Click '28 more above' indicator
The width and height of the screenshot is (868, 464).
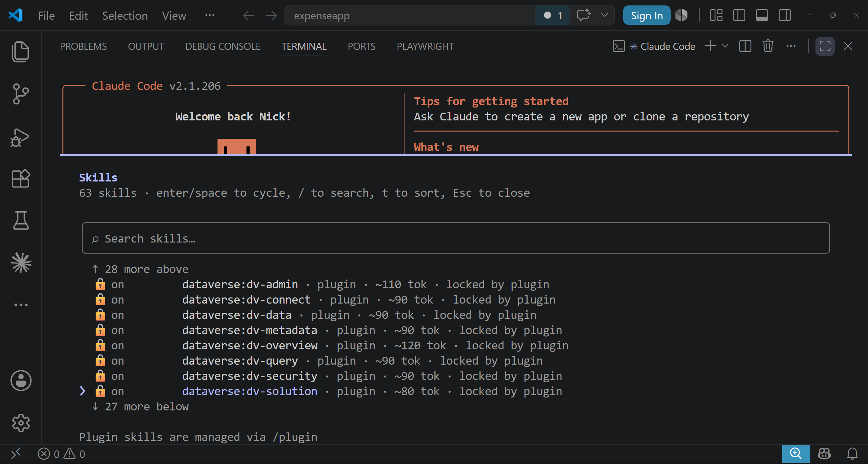coord(140,269)
